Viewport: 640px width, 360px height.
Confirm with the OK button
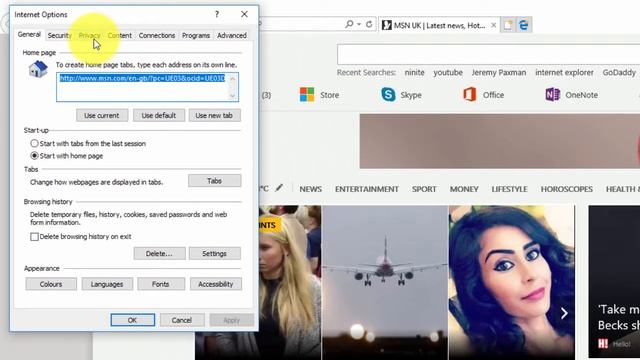coord(133,320)
